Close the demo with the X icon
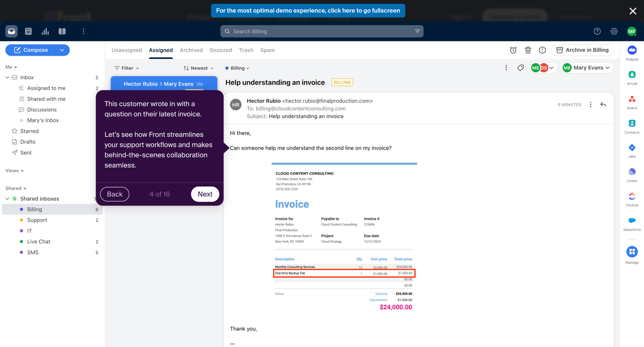This screenshot has height=347, width=644. click(633, 11)
